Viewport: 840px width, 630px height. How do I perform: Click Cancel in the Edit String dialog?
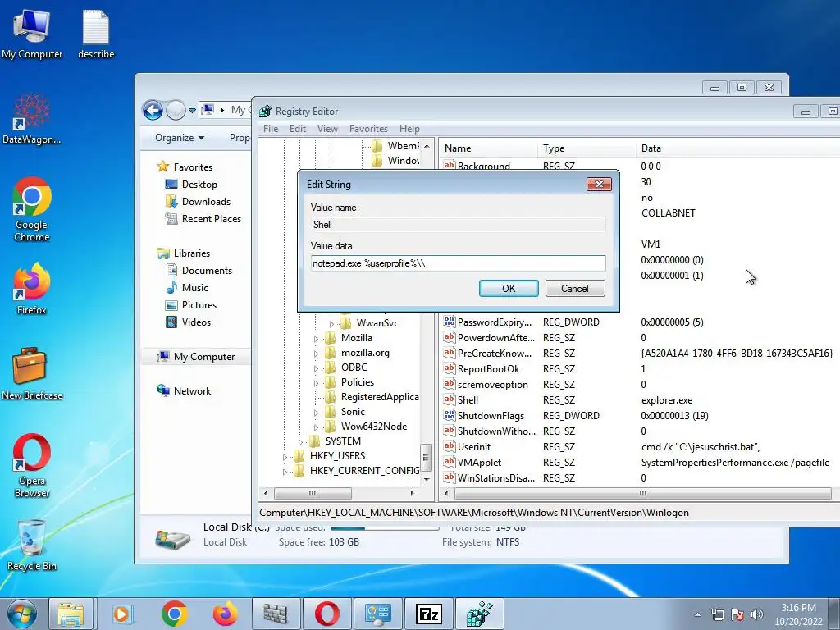click(575, 288)
